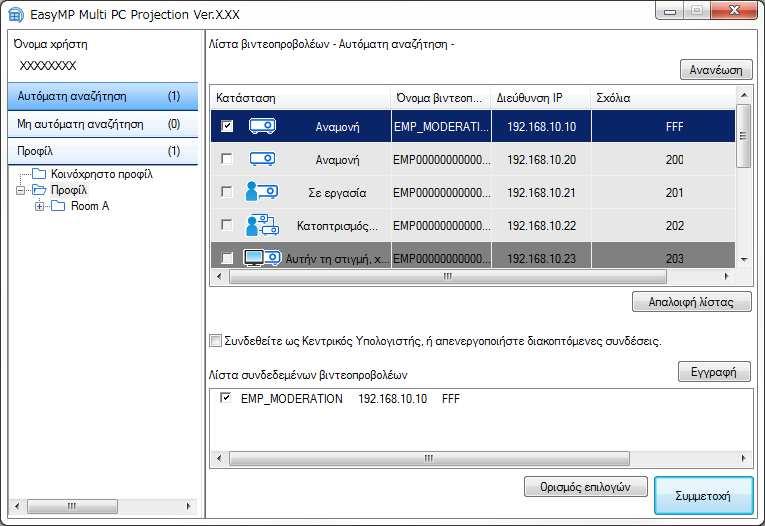
Task: Click the EMP_MODERATI... name cell
Action: [x=441, y=126]
